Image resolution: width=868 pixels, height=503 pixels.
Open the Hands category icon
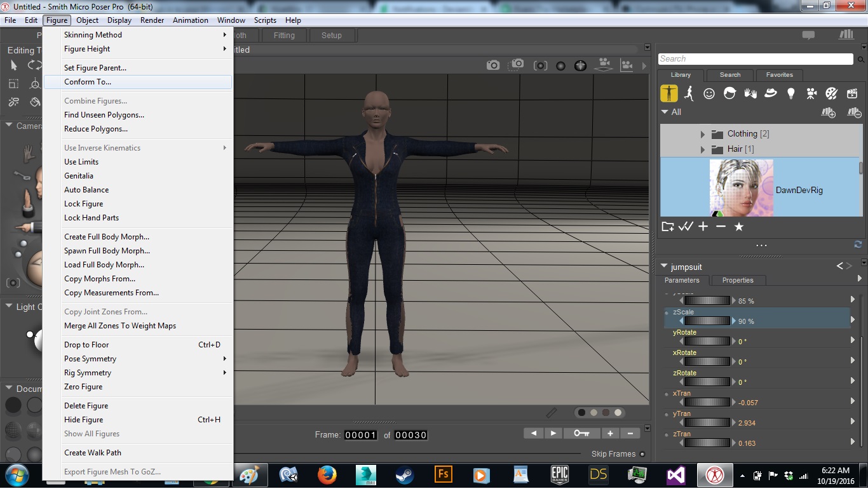[x=750, y=93]
